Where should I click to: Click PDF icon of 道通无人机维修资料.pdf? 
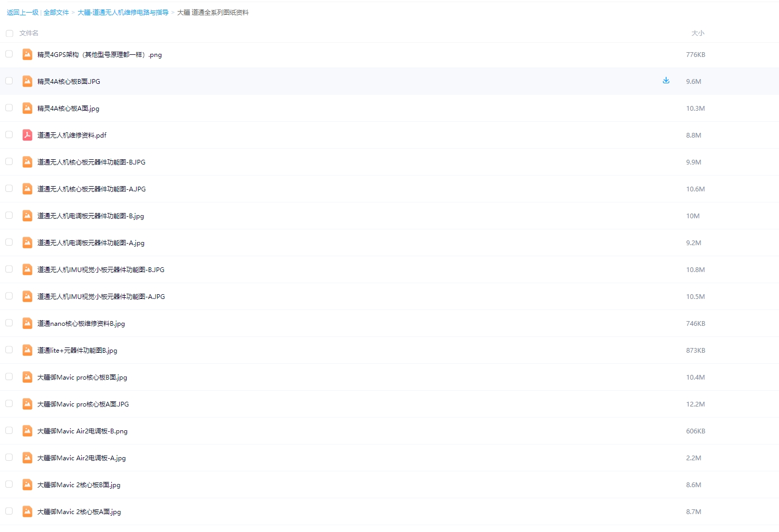tap(27, 135)
